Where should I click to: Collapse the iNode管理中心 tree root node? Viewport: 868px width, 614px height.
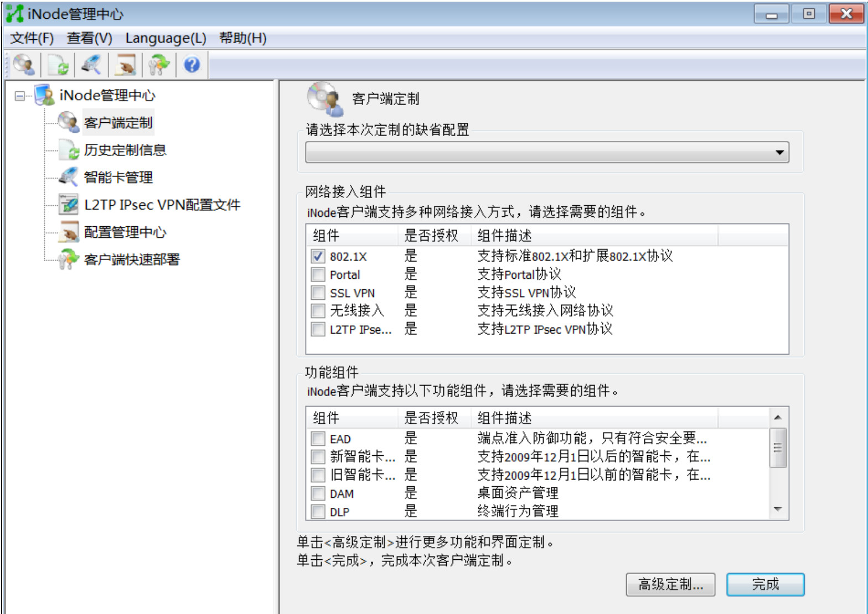coord(20,96)
